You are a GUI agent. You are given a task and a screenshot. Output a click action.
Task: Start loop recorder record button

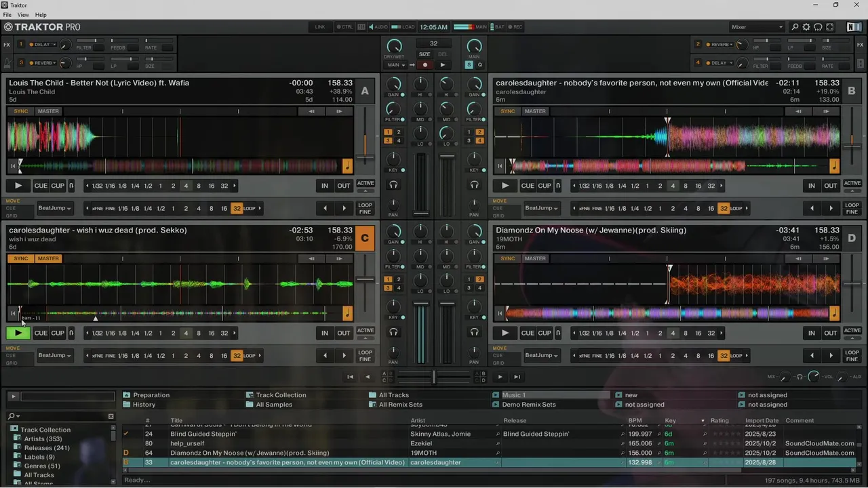tap(425, 65)
